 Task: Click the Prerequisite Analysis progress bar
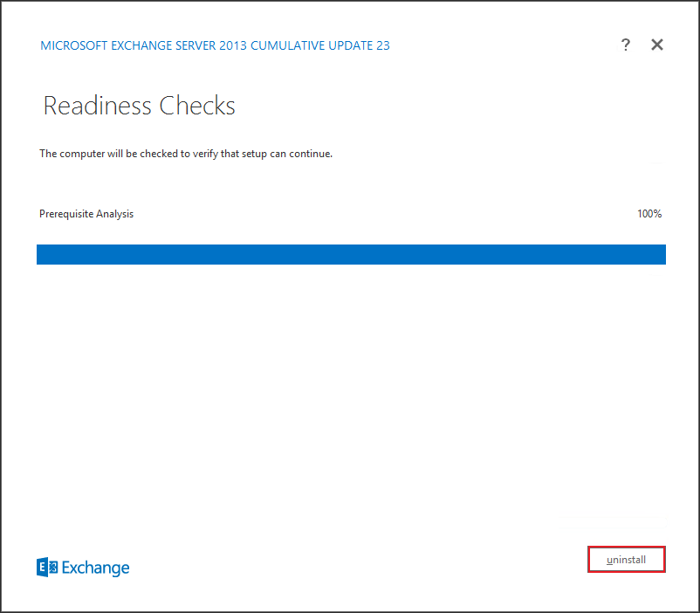point(351,254)
